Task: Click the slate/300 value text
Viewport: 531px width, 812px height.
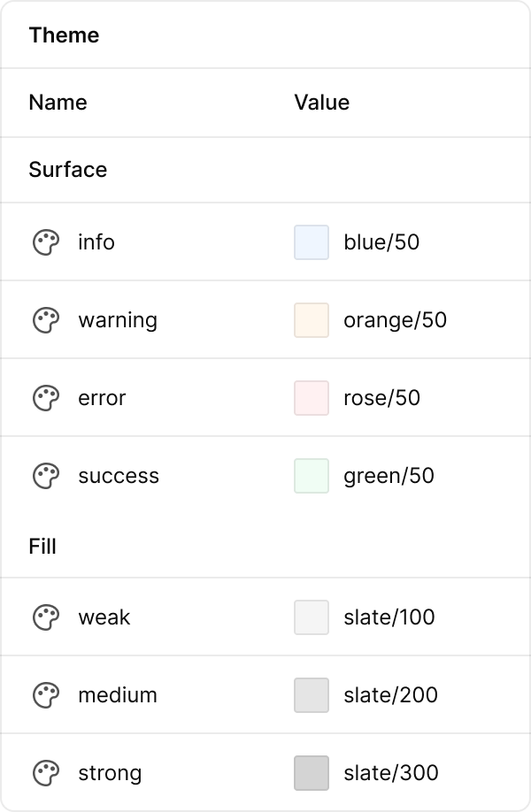Action: point(390,773)
